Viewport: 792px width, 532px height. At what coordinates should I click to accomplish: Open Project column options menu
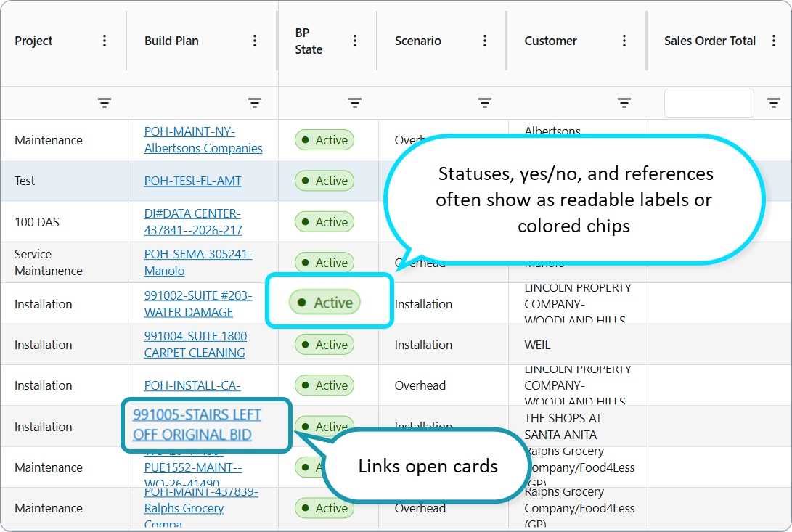pyautogui.click(x=105, y=41)
